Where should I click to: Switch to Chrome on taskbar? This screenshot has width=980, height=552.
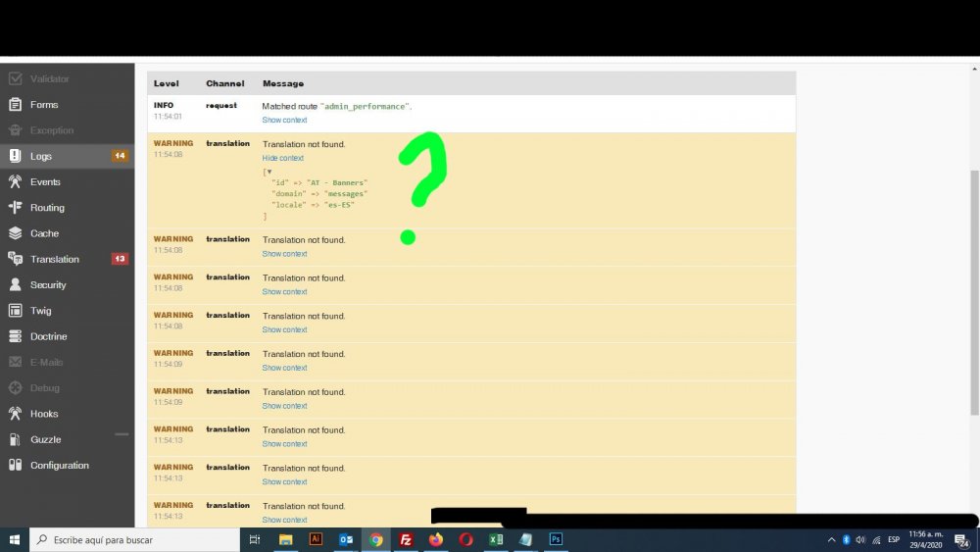375,539
